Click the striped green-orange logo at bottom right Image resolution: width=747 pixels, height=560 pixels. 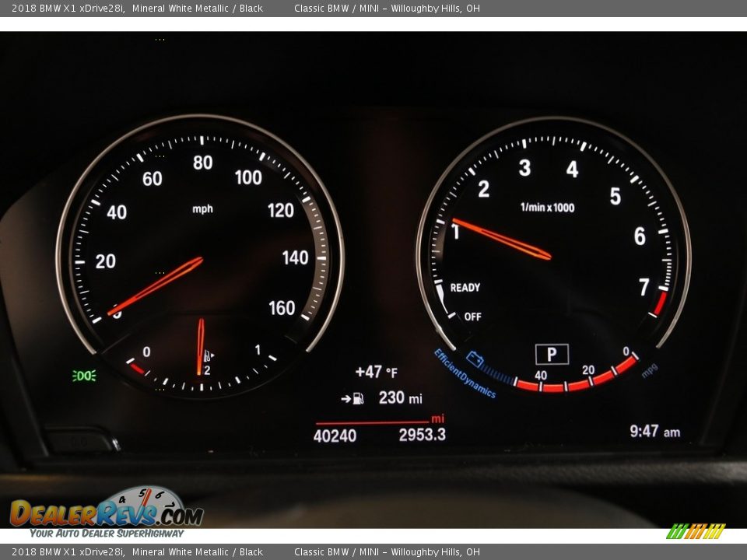(x=696, y=531)
